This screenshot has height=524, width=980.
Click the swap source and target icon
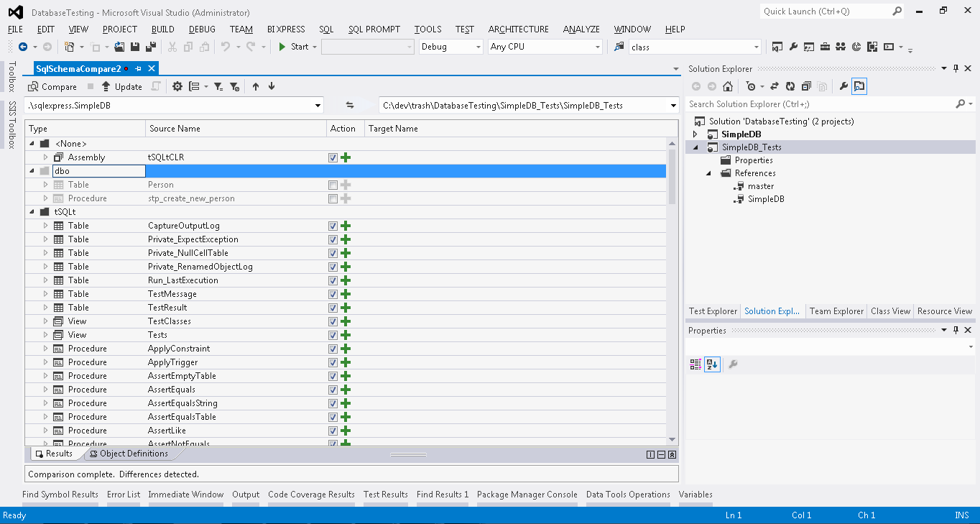tap(350, 106)
